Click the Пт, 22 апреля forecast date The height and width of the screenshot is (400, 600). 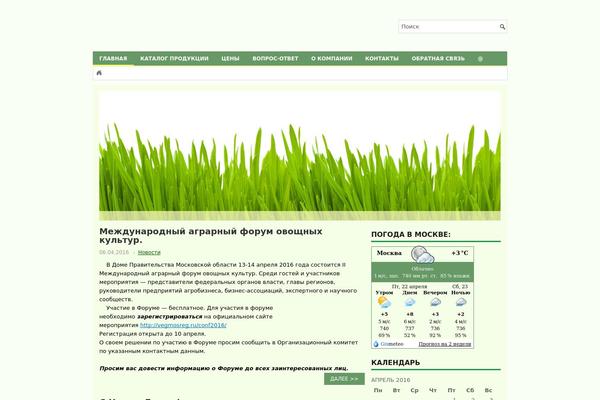409,286
